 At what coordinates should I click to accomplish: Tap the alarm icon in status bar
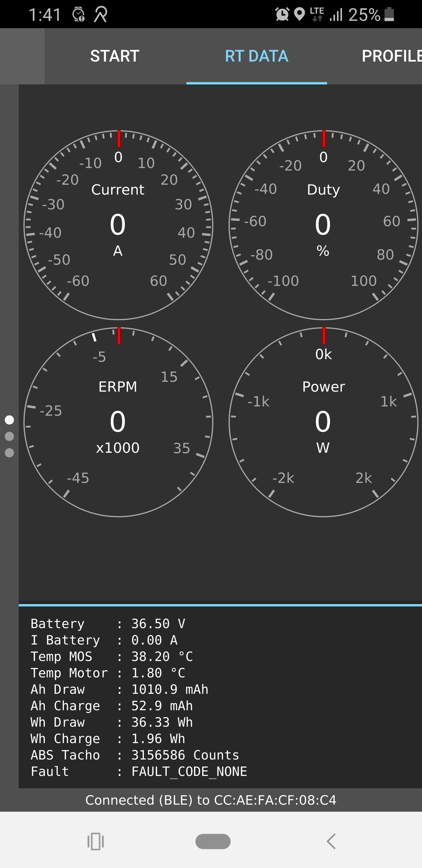[x=282, y=14]
